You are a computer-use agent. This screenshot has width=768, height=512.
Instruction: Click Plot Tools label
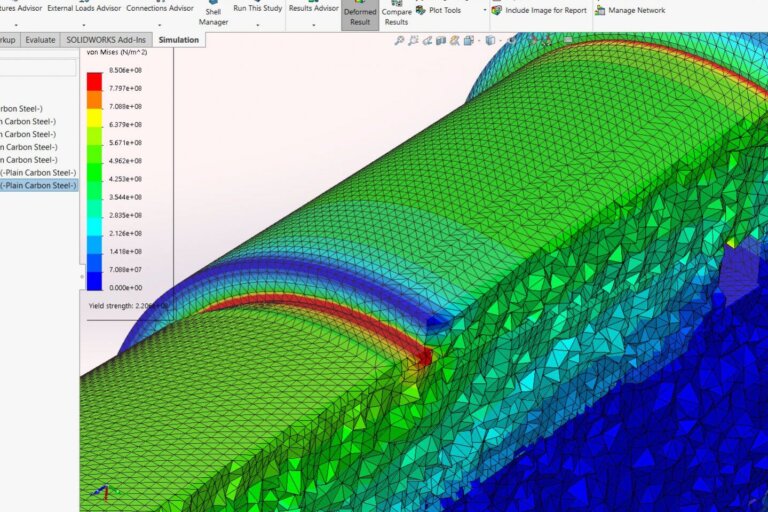pos(445,10)
